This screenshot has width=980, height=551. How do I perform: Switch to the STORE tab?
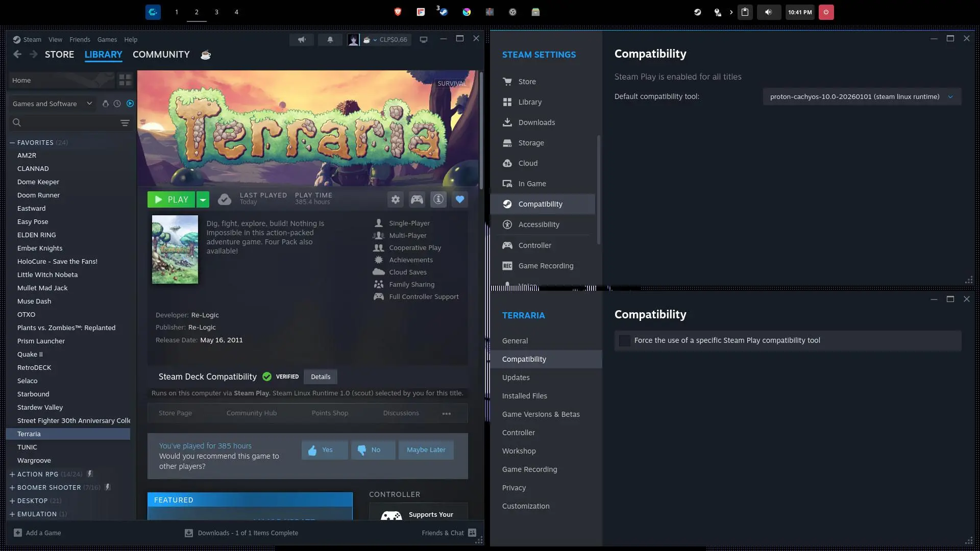tap(59, 55)
